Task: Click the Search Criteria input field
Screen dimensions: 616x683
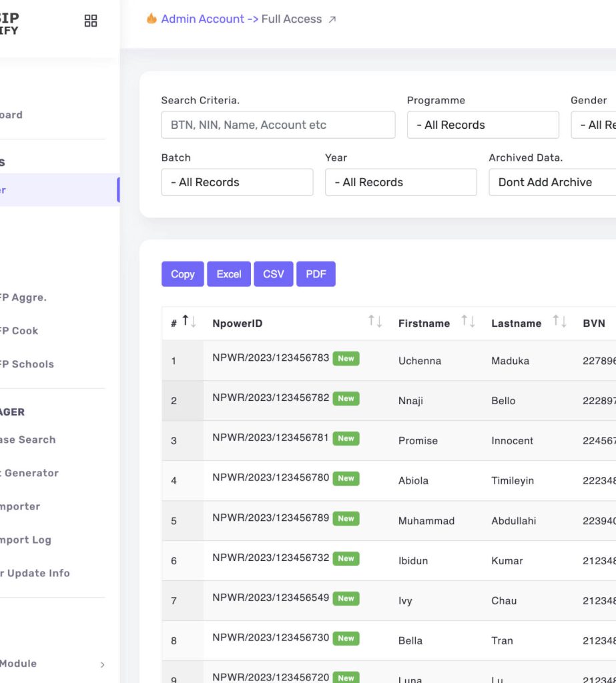Action: [x=278, y=125]
